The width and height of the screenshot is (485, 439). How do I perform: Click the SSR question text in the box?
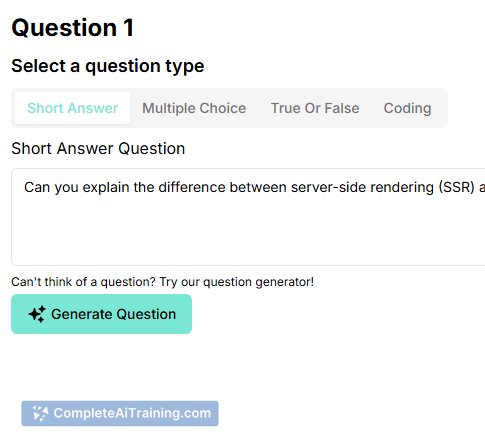click(x=254, y=187)
